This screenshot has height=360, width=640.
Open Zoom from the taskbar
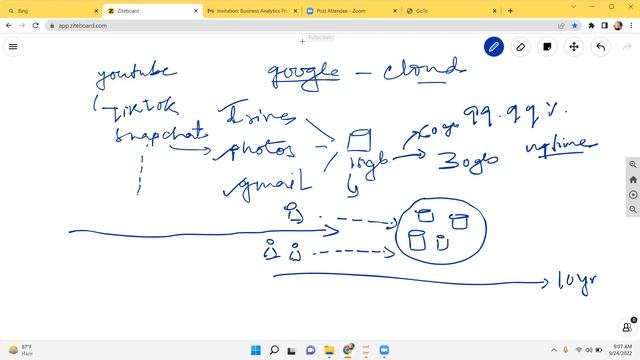384,350
